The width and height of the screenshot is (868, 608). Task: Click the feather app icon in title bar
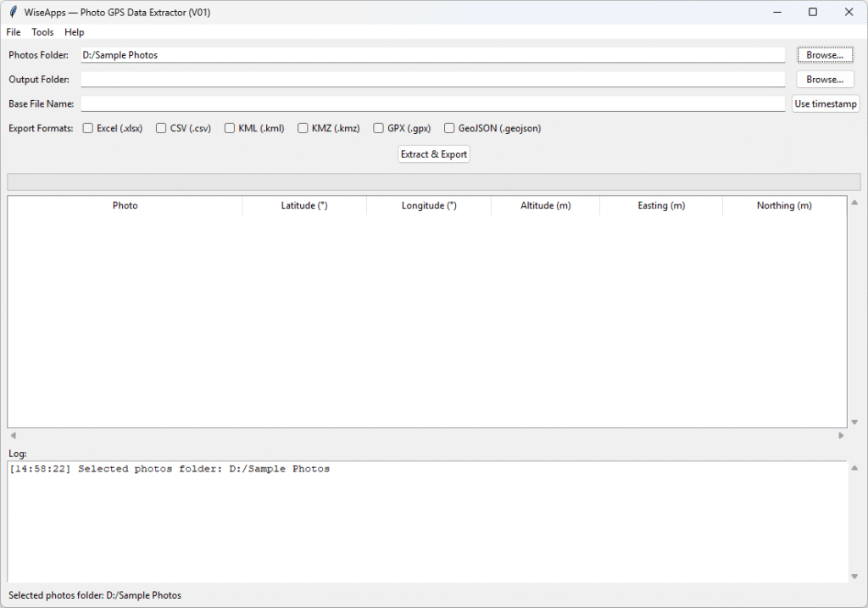pyautogui.click(x=13, y=13)
